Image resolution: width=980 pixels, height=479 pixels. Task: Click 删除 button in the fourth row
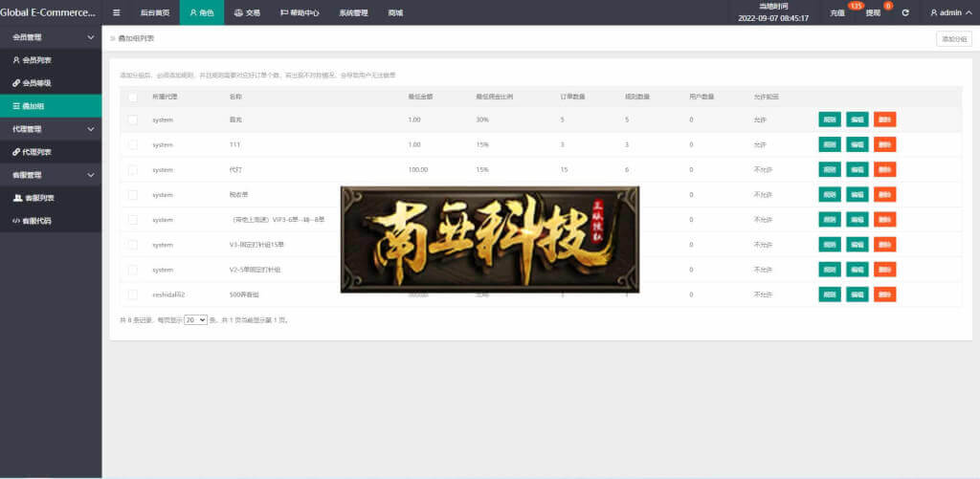[x=884, y=194]
